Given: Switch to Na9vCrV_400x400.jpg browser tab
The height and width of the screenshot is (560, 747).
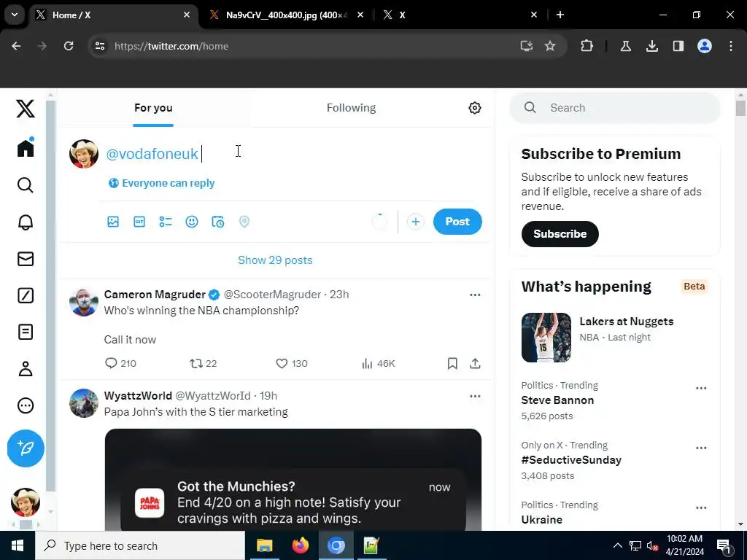Looking at the screenshot, I should click(287, 15).
